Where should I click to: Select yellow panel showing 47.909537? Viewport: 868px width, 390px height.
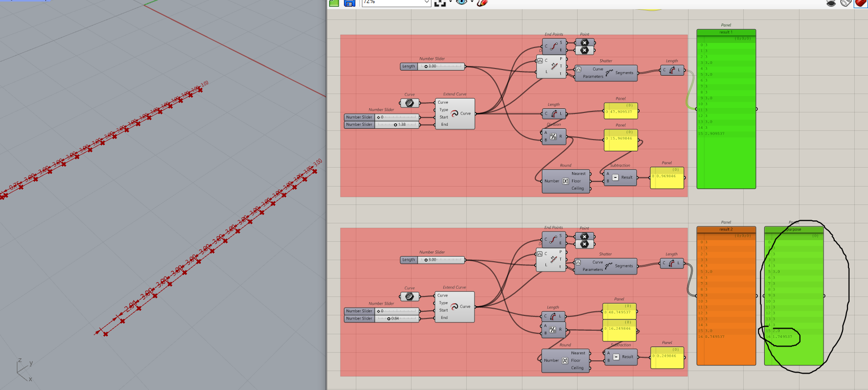click(x=621, y=111)
